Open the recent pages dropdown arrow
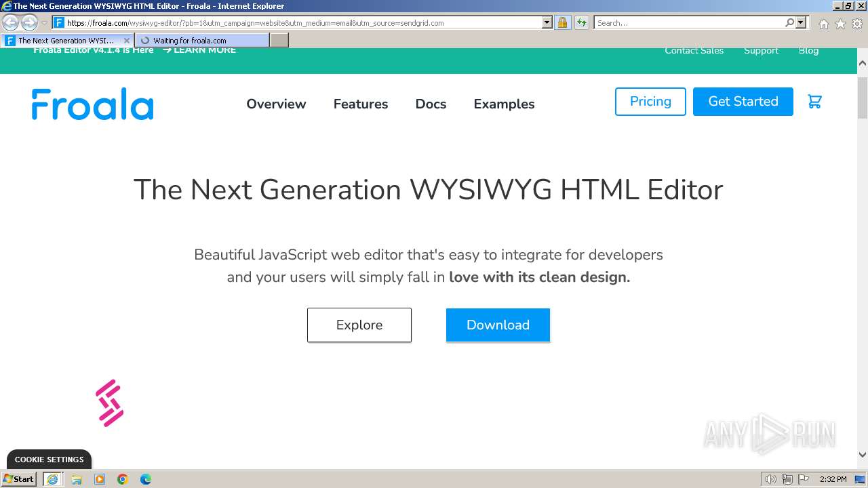 tap(44, 23)
